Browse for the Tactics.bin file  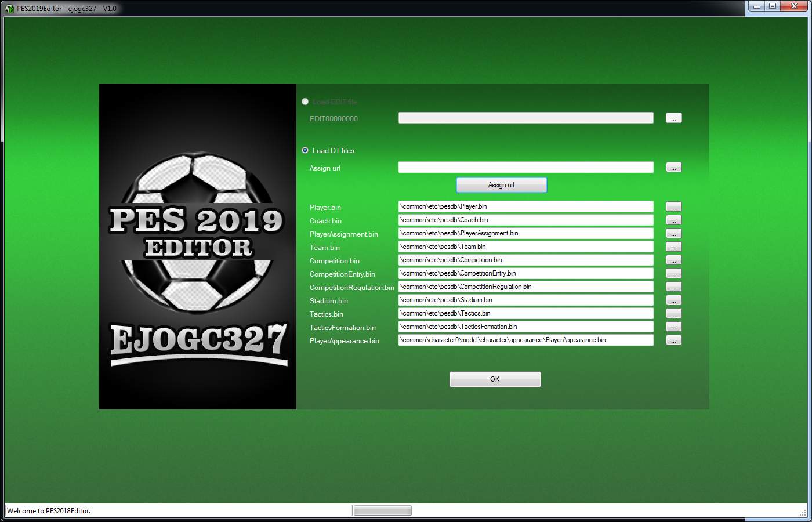point(673,313)
